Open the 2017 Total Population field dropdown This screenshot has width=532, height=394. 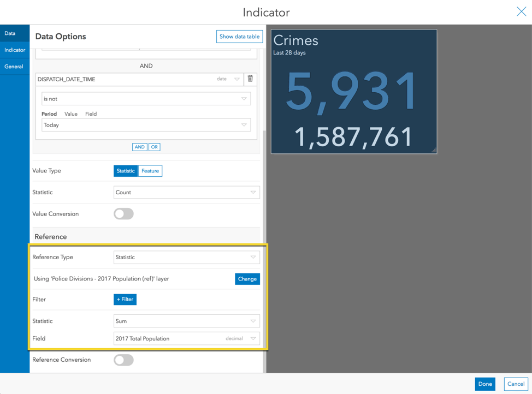coord(187,338)
